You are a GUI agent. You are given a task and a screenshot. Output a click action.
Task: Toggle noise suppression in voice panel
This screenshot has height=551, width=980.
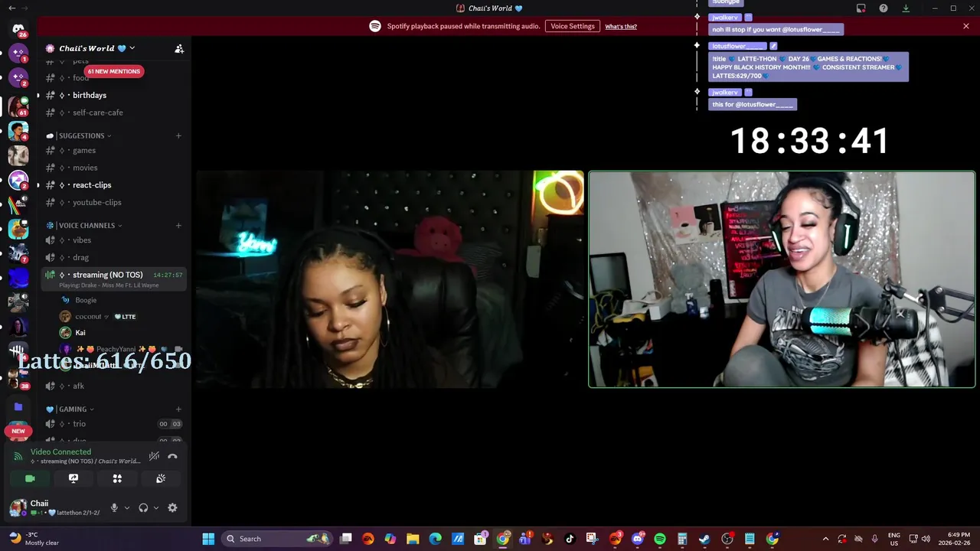(154, 456)
